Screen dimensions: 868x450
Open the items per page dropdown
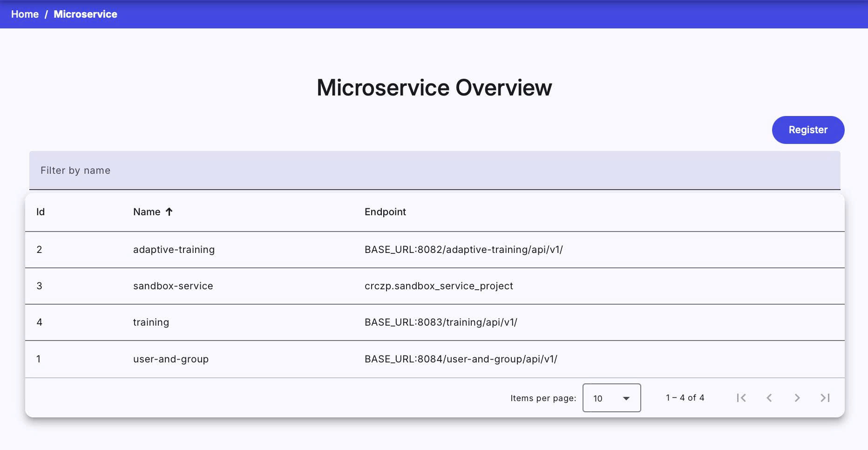(x=611, y=398)
